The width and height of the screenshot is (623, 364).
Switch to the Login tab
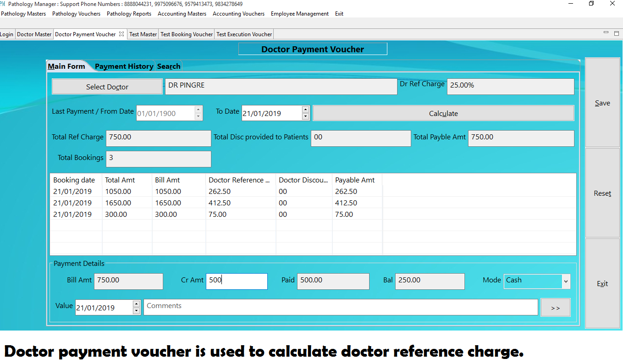(x=7, y=34)
